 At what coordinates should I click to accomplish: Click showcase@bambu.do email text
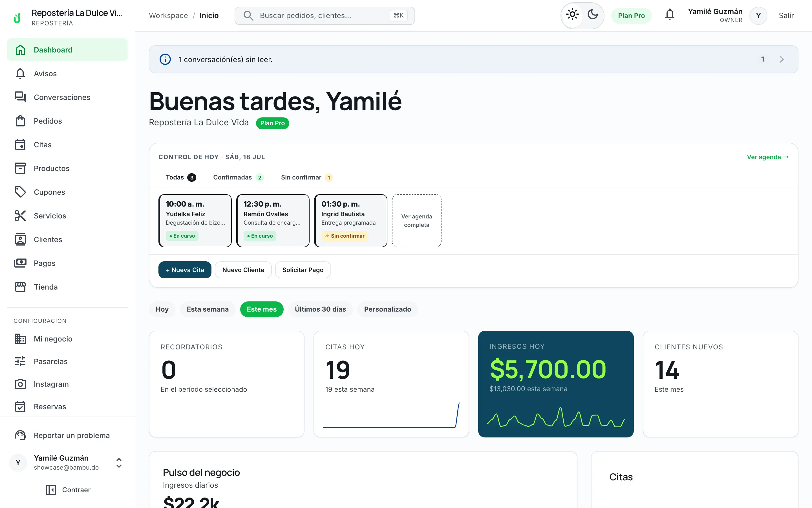click(67, 468)
